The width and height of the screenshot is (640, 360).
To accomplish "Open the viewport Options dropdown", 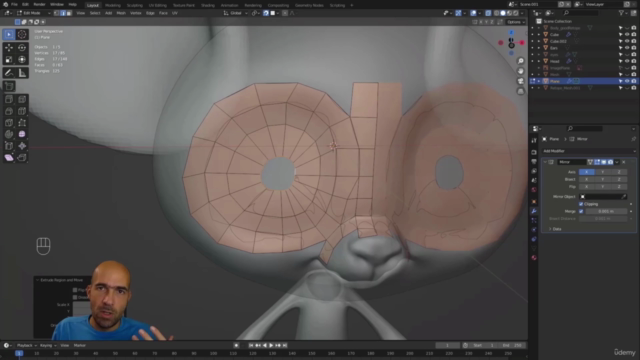I will pos(516,22).
